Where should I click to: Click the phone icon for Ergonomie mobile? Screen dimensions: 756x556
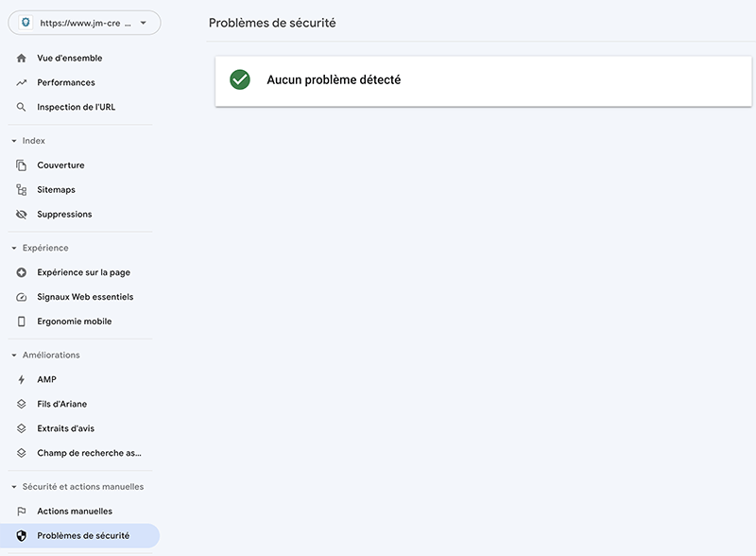click(21, 321)
